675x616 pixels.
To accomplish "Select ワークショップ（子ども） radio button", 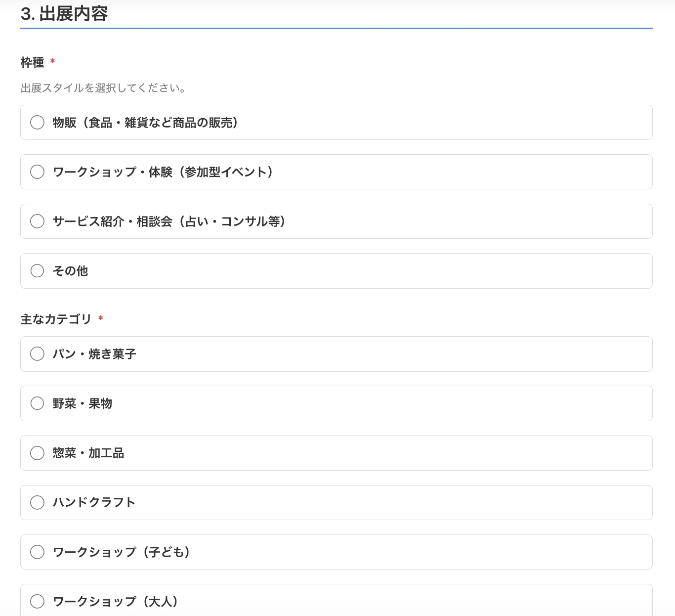I will (x=37, y=552).
